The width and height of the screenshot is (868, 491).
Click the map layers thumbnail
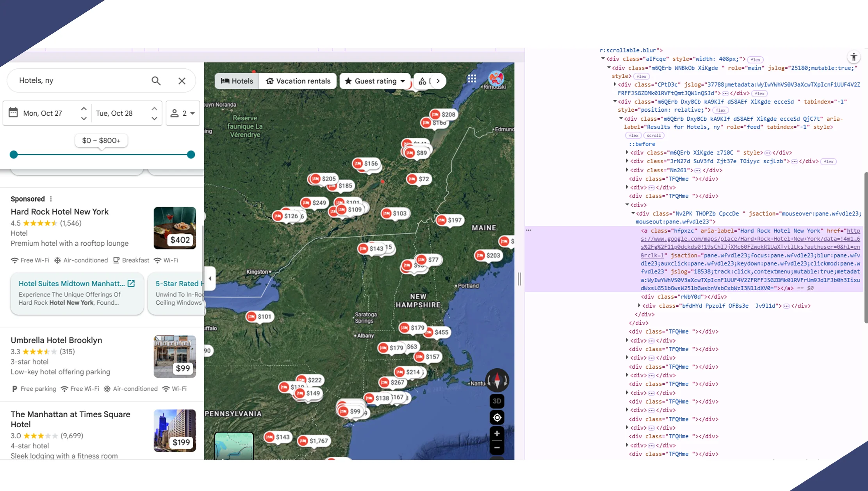(x=234, y=446)
